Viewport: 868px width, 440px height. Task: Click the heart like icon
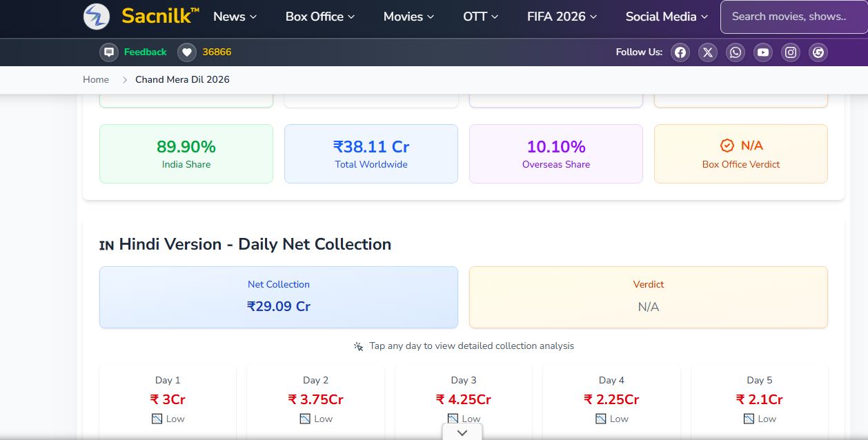pyautogui.click(x=187, y=52)
